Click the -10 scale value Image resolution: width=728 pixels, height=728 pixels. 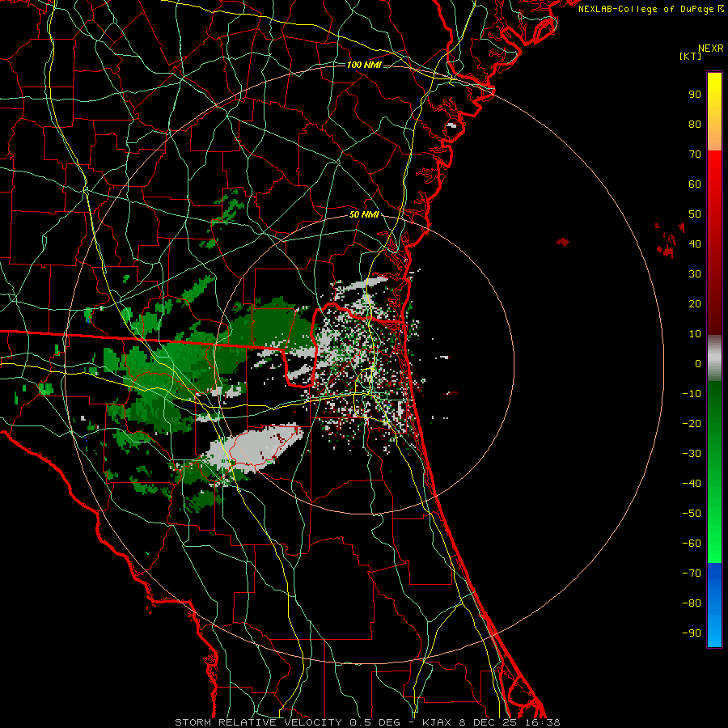pos(692,394)
